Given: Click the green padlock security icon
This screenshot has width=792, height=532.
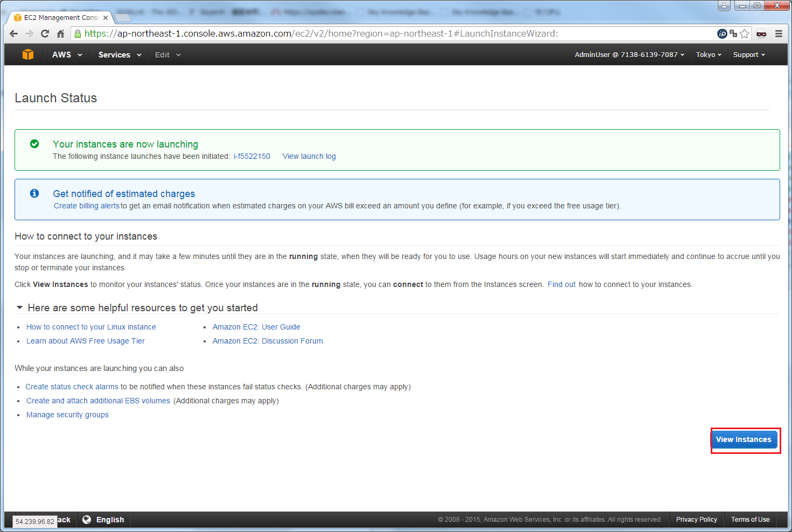Looking at the screenshot, I should click(x=78, y=33).
